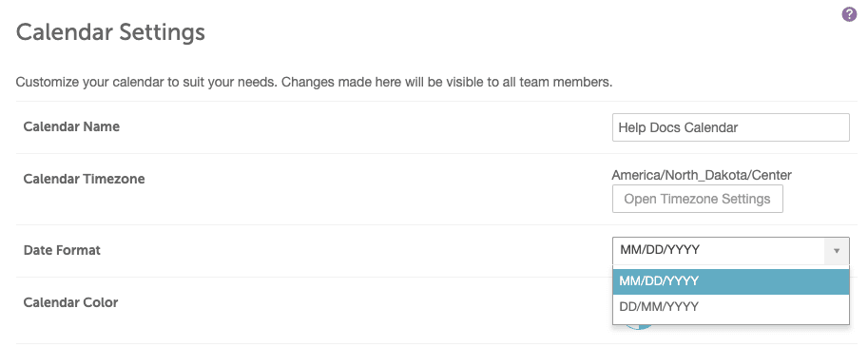Open the purple help question mark icon
The width and height of the screenshot is (868, 347).
pos(849,15)
